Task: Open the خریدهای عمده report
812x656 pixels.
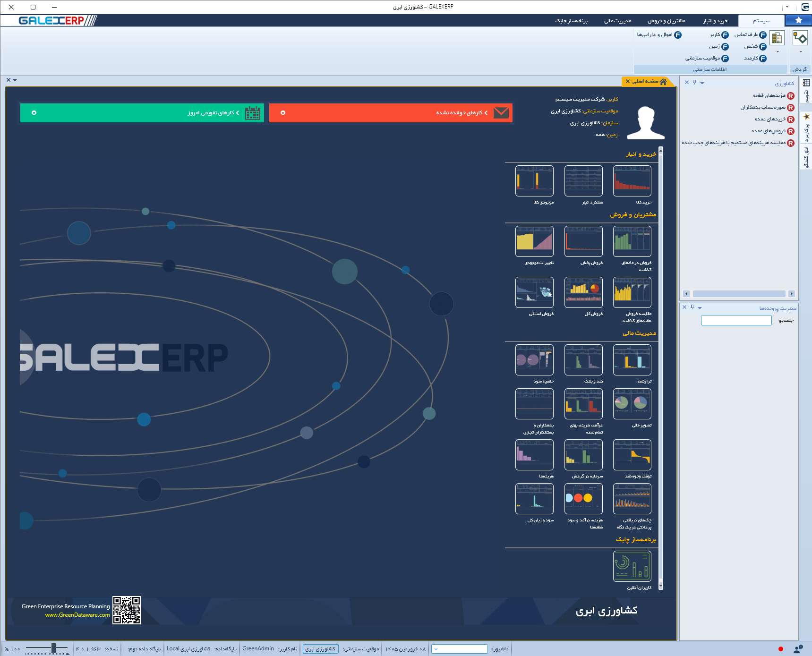Action: [x=775, y=119]
